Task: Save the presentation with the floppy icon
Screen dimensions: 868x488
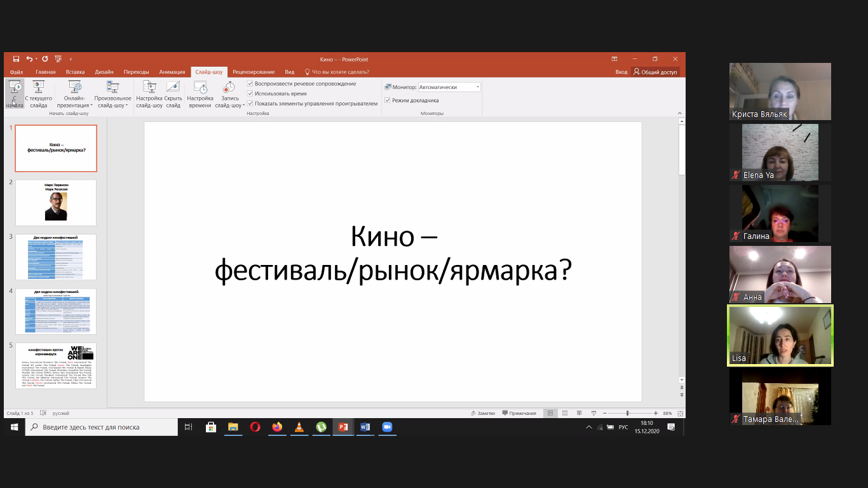Action: [x=17, y=59]
